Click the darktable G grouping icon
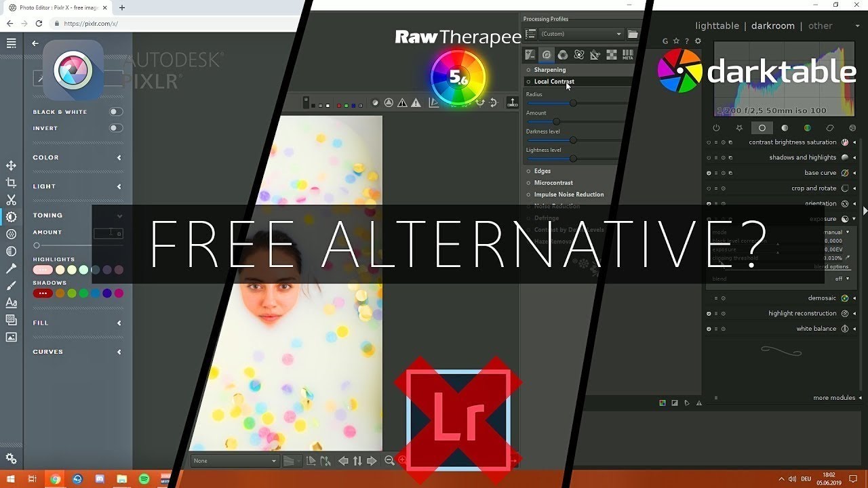This screenshot has width=868, height=488. pyautogui.click(x=665, y=41)
